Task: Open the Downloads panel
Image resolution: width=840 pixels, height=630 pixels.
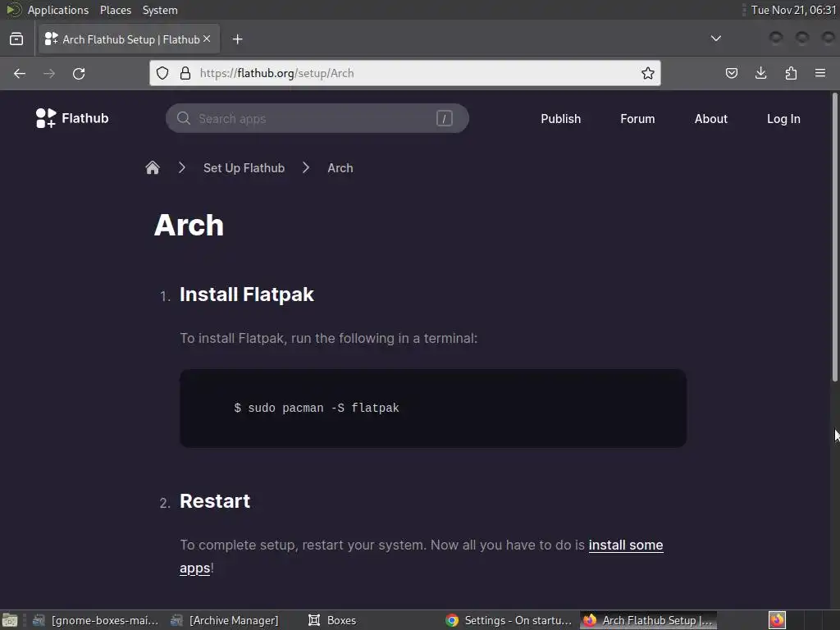Action: pyautogui.click(x=760, y=73)
